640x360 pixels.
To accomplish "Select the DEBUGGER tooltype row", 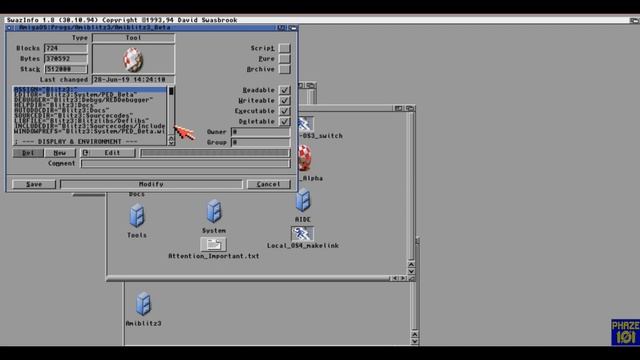I will pos(90,100).
